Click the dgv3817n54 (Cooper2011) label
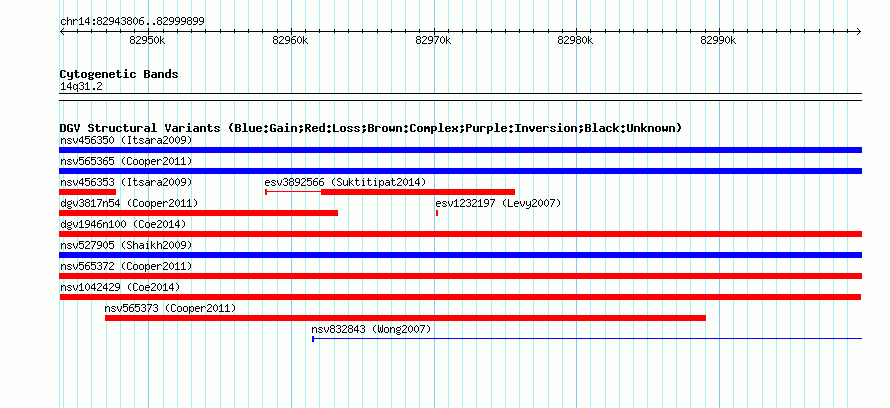 (x=129, y=203)
